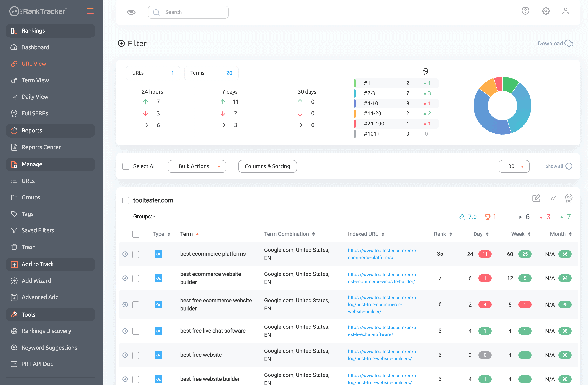Open the Bulk Actions dropdown
The width and height of the screenshot is (588, 385).
[x=197, y=166]
